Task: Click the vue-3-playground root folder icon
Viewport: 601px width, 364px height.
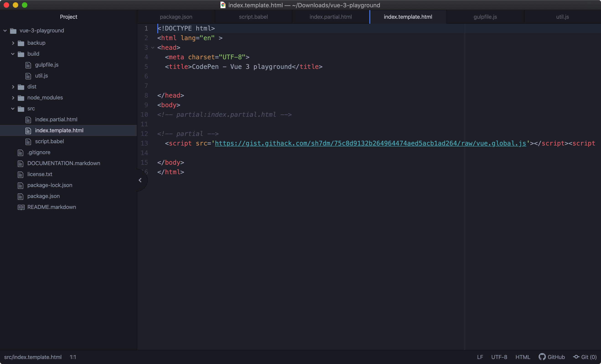Action: click(x=13, y=31)
